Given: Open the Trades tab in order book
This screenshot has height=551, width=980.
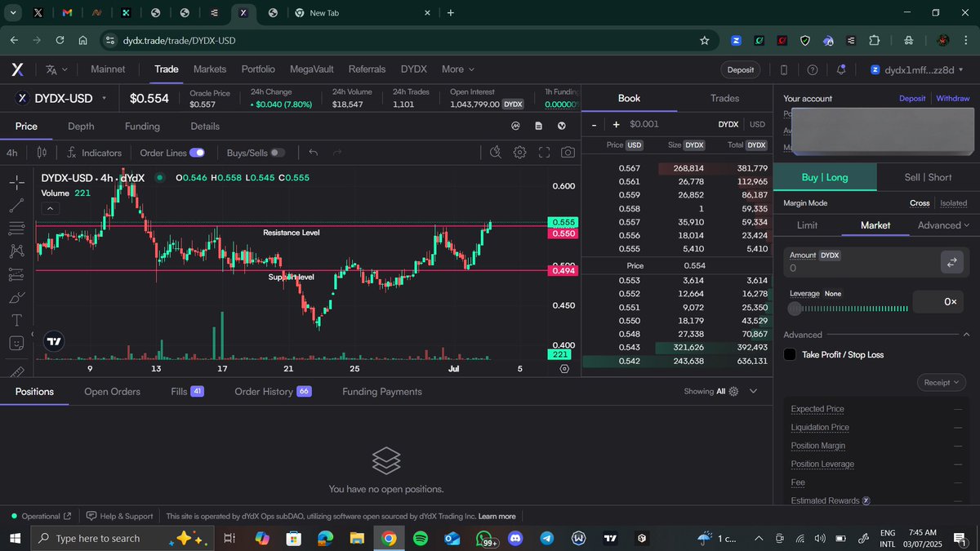Looking at the screenshot, I should tap(724, 98).
